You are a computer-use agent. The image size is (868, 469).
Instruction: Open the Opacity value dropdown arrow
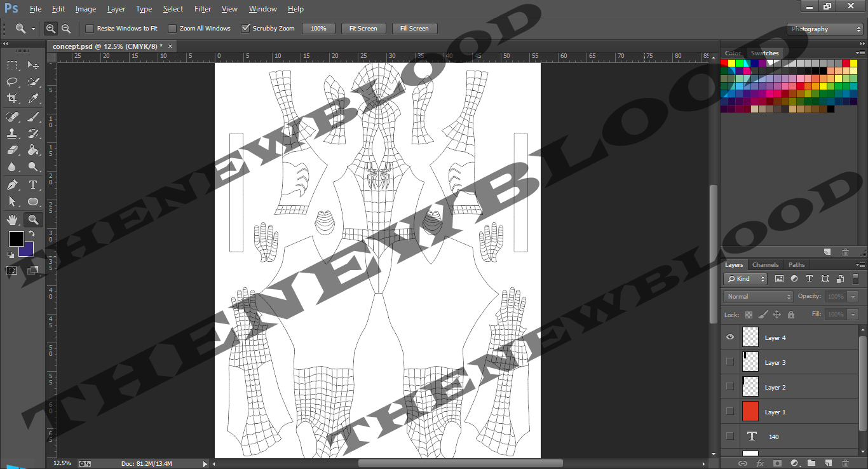coord(853,297)
